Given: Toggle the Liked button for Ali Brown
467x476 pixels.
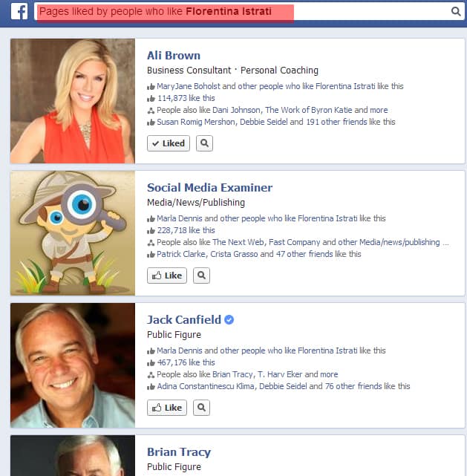Looking at the screenshot, I should tap(169, 143).
